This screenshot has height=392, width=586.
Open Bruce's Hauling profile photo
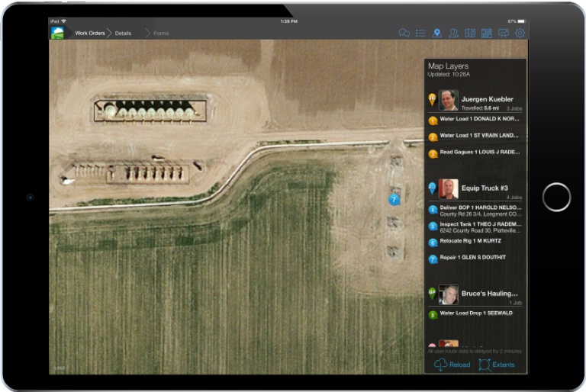point(449,294)
